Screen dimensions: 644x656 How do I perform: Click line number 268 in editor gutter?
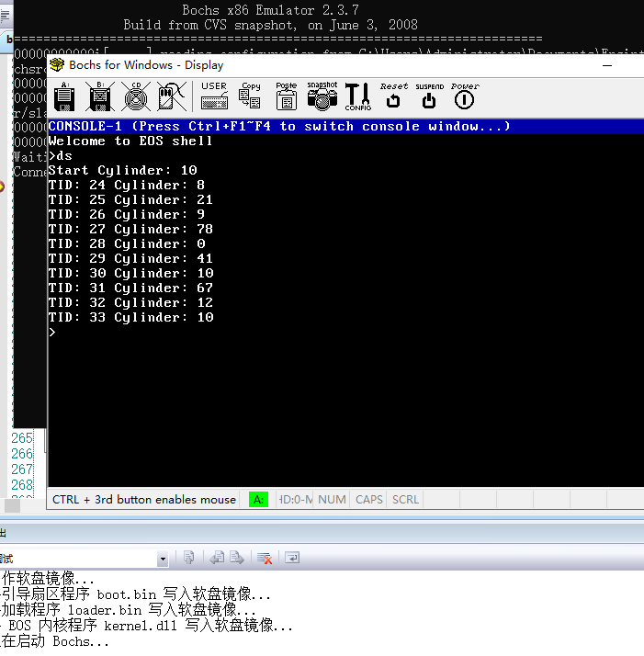(22, 485)
